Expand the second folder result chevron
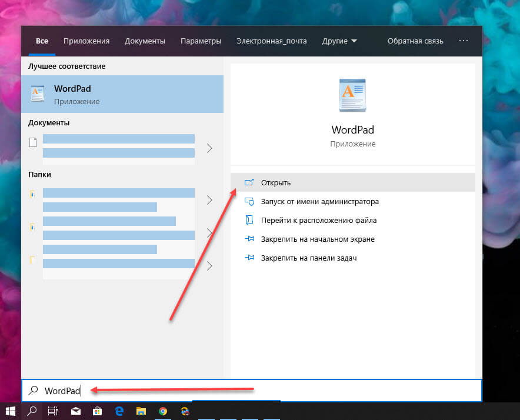This screenshot has height=420, width=520. pos(209,233)
